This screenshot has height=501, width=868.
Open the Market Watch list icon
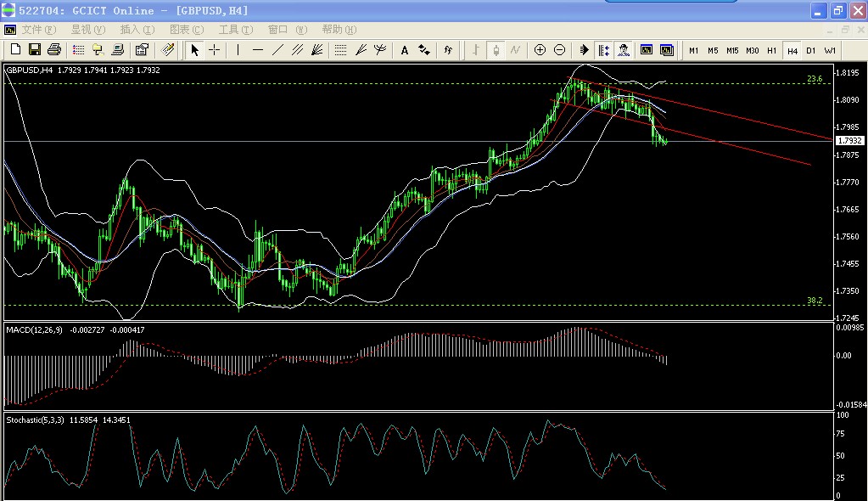[79, 50]
